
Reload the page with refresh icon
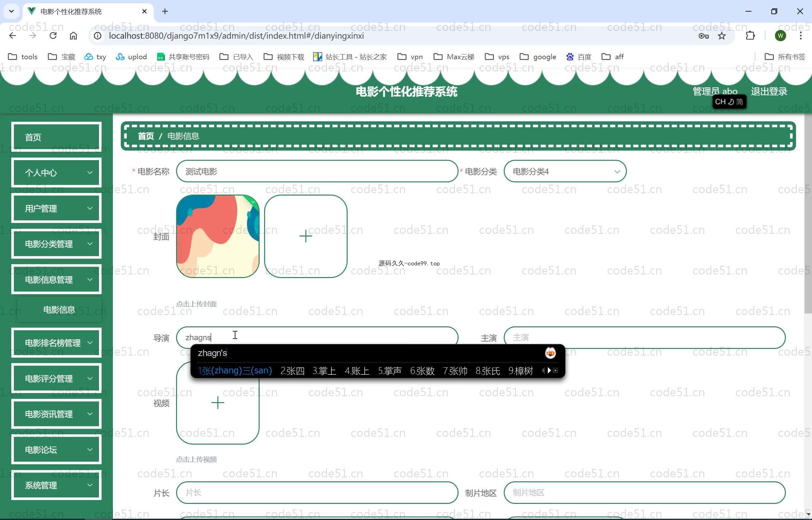pos(53,36)
